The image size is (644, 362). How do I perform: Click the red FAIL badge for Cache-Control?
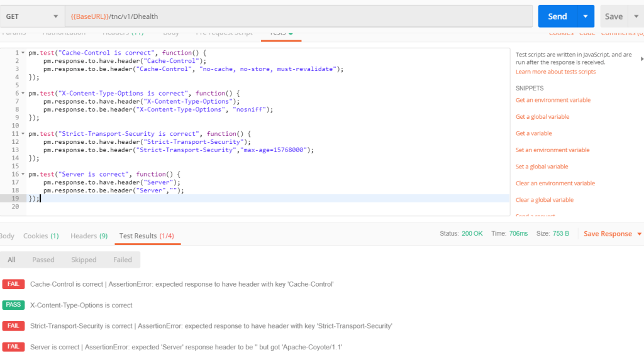click(x=13, y=284)
